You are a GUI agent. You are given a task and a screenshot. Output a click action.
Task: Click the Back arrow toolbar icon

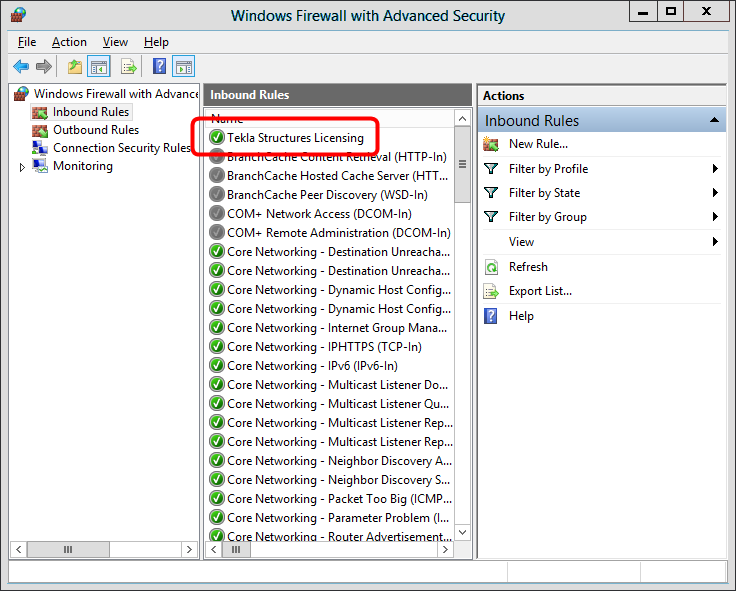[21, 67]
